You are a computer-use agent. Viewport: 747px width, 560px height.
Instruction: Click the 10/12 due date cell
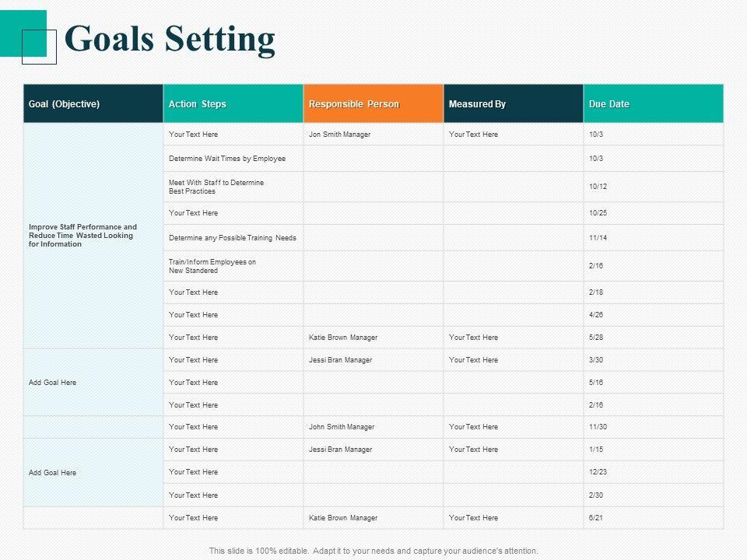pos(598,187)
